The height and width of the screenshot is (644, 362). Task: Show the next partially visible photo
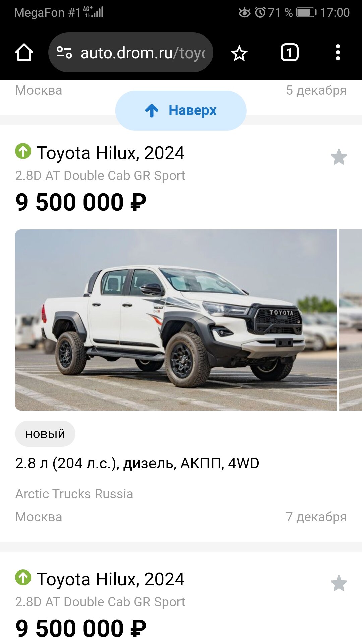351,320
